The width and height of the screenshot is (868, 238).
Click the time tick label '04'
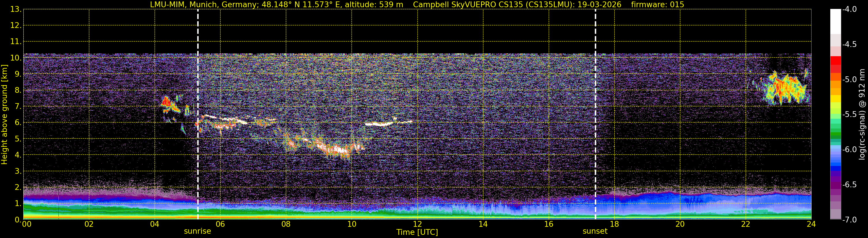tap(154, 224)
